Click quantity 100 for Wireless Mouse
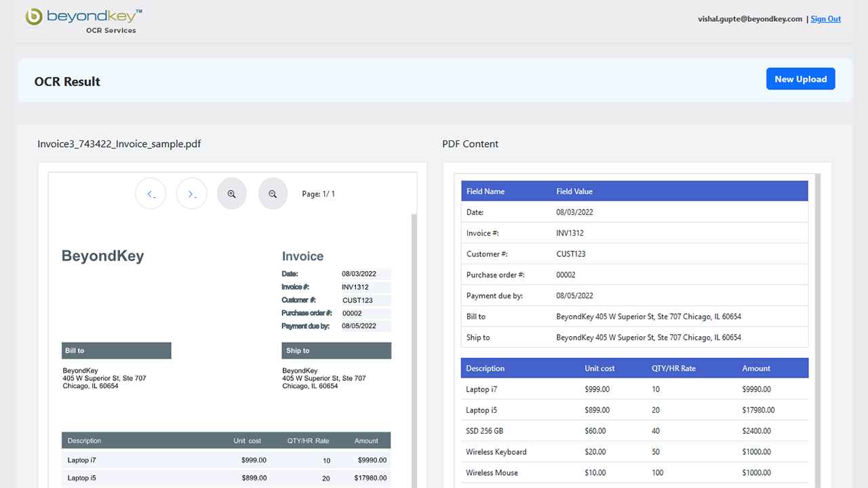The image size is (868, 488). pos(658,473)
